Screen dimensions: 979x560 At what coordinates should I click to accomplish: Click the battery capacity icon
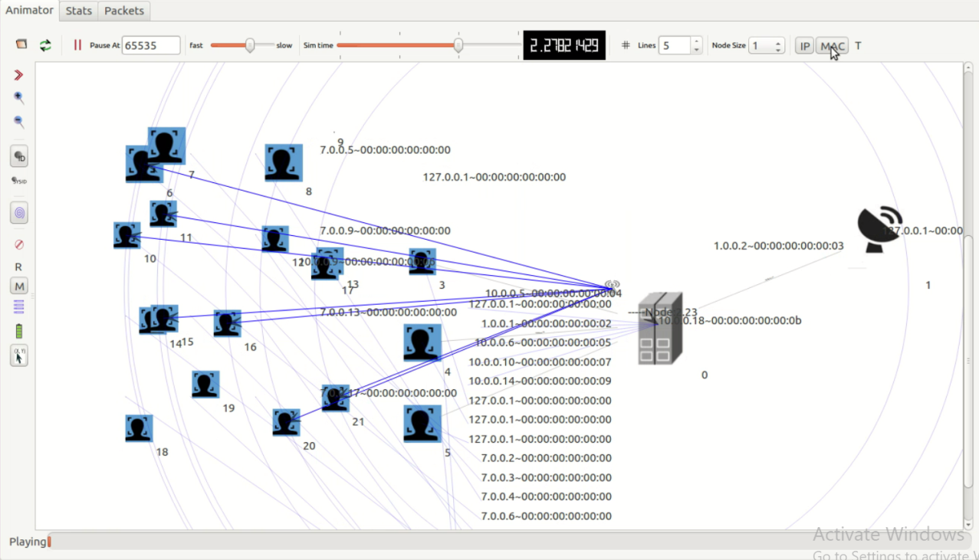[19, 331]
